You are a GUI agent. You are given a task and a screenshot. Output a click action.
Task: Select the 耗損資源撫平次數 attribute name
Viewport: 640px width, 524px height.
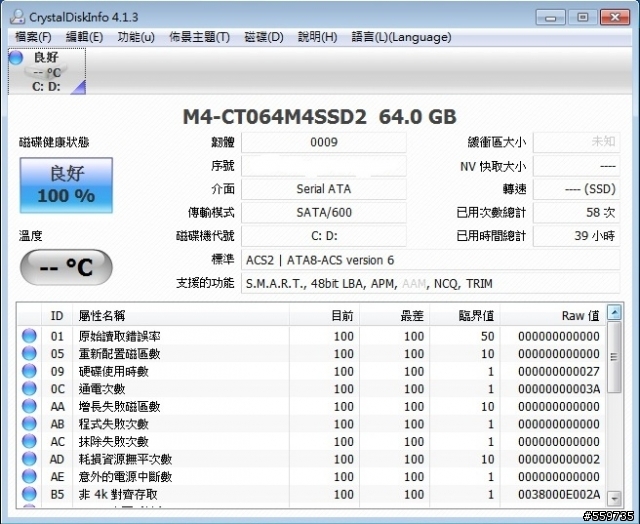click(125, 459)
